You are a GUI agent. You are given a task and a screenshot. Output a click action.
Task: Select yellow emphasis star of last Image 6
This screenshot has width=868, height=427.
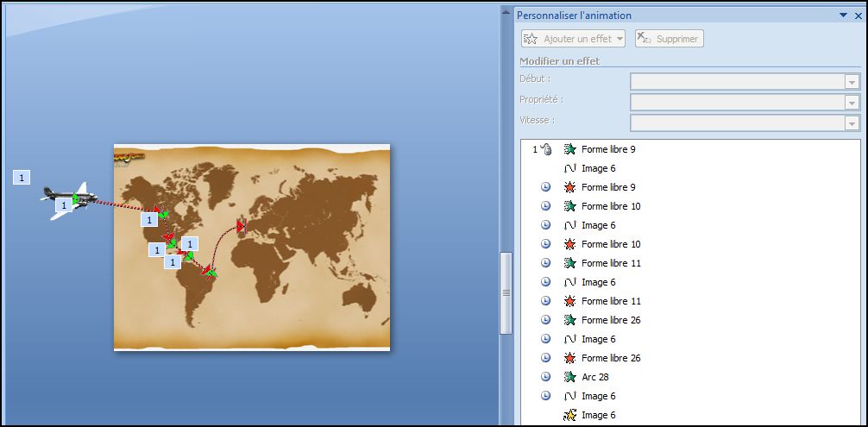pos(569,415)
